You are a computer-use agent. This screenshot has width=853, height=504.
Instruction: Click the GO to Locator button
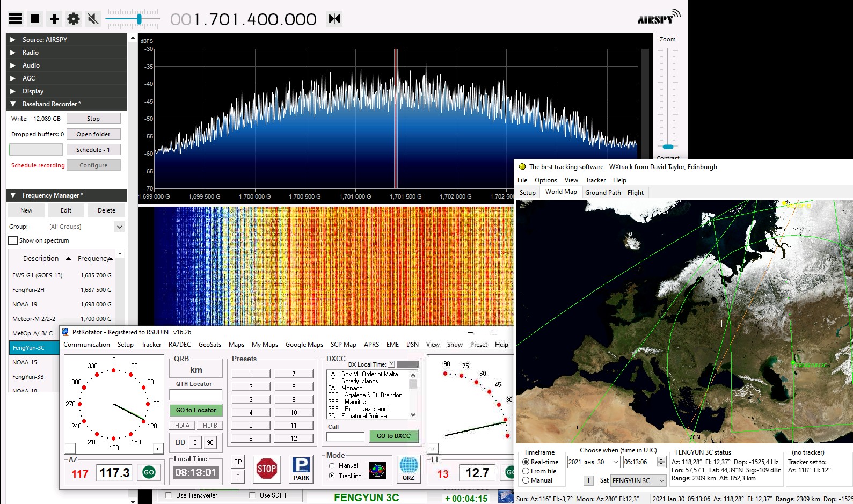tap(196, 410)
